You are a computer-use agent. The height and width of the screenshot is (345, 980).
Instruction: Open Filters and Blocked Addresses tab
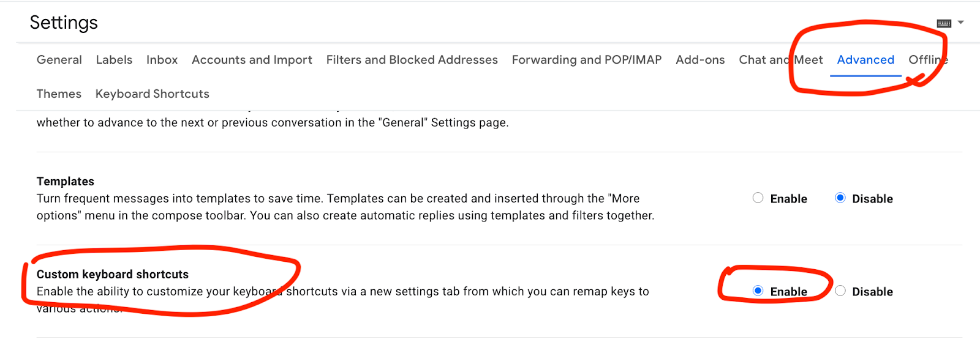[x=412, y=60]
